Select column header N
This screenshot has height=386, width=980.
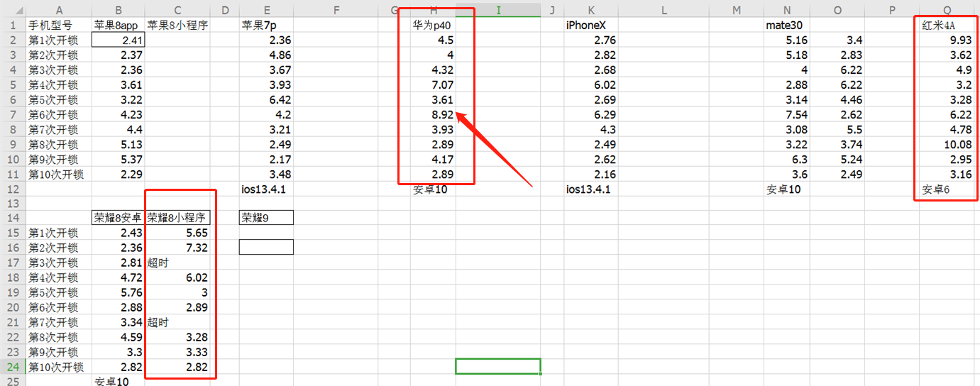[787, 10]
